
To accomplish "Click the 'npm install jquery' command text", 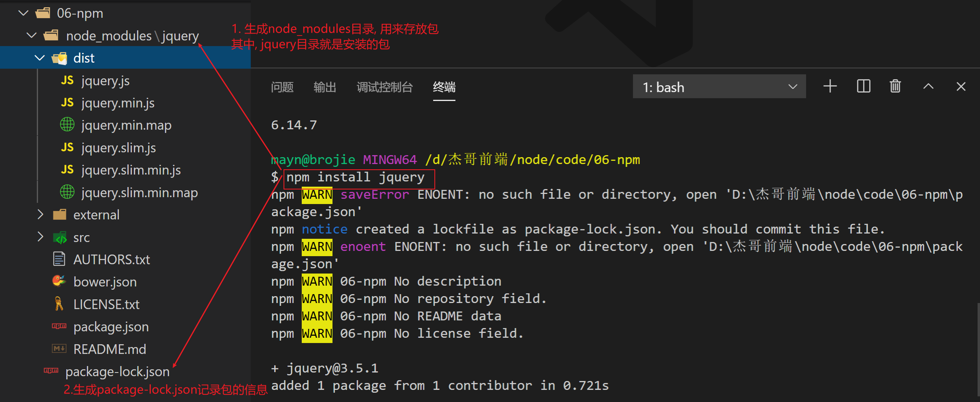I will click(x=356, y=177).
